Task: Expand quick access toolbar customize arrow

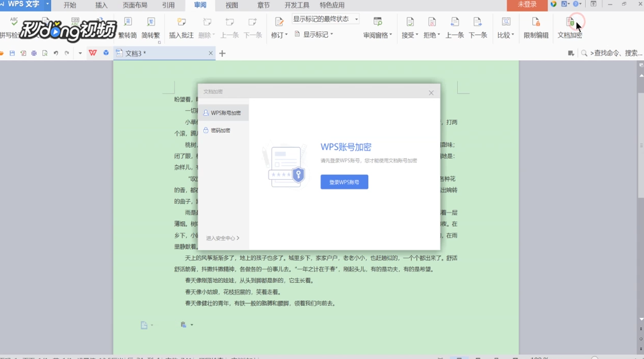Action: [x=80, y=53]
